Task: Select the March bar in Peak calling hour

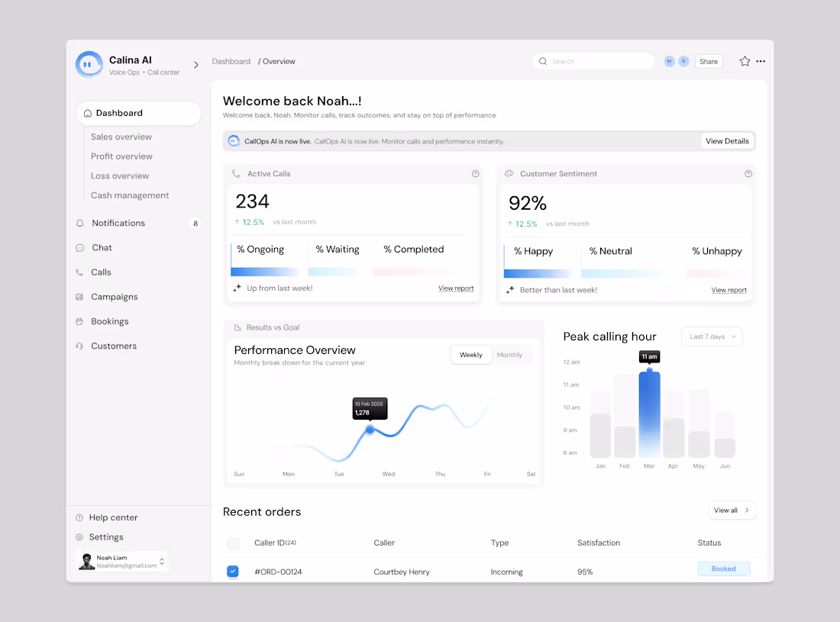Action: pyautogui.click(x=649, y=412)
